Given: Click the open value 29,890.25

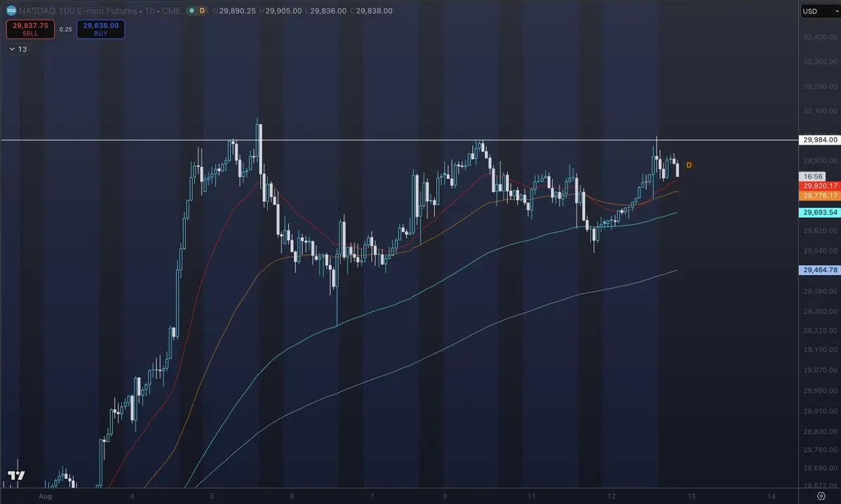Looking at the screenshot, I should [x=237, y=11].
